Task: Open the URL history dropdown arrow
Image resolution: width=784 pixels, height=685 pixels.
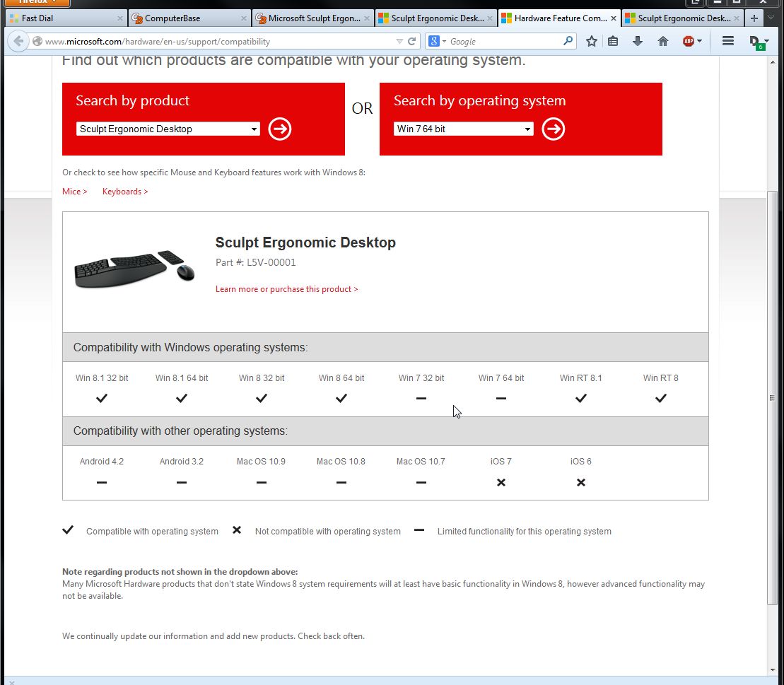Action: 399,42
